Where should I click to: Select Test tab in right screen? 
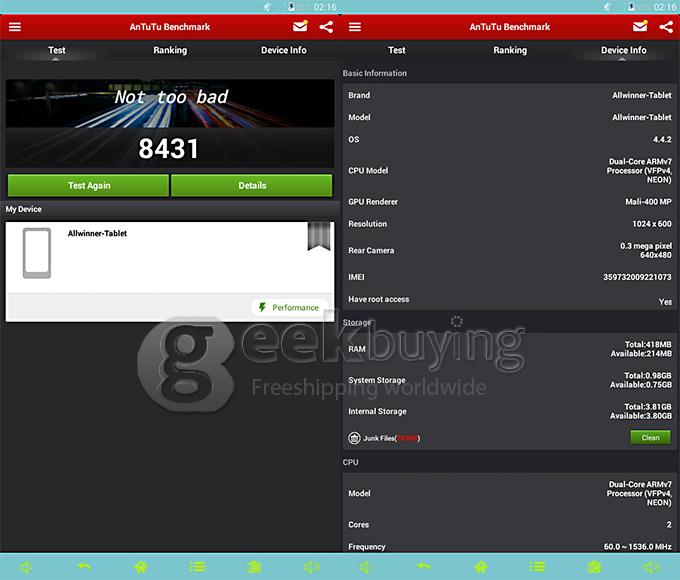(x=397, y=50)
